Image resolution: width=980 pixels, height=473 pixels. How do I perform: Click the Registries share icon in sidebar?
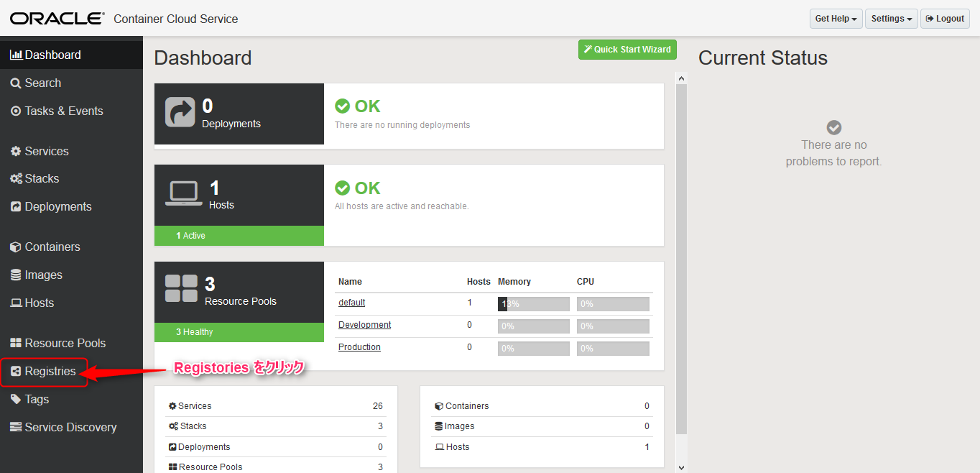pos(16,372)
